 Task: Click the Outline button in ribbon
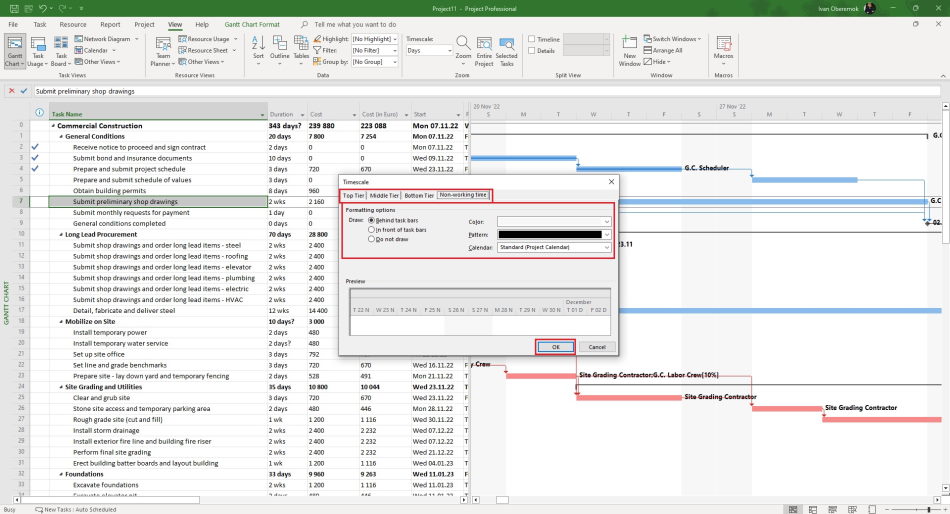(x=279, y=50)
